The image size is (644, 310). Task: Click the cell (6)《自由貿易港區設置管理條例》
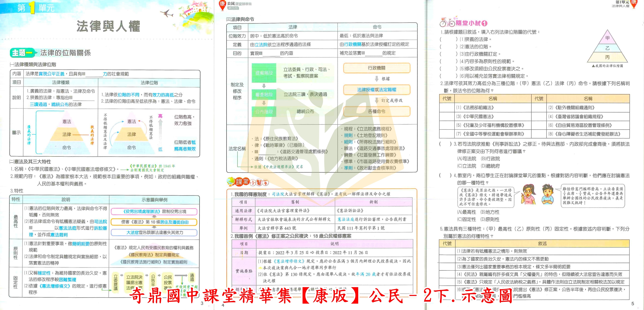click(588, 125)
